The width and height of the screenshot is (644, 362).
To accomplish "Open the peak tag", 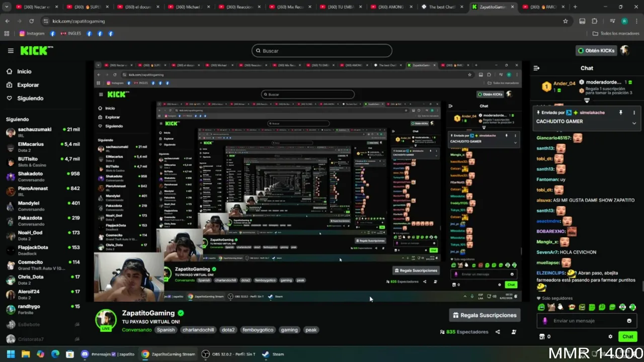I will tap(311, 330).
